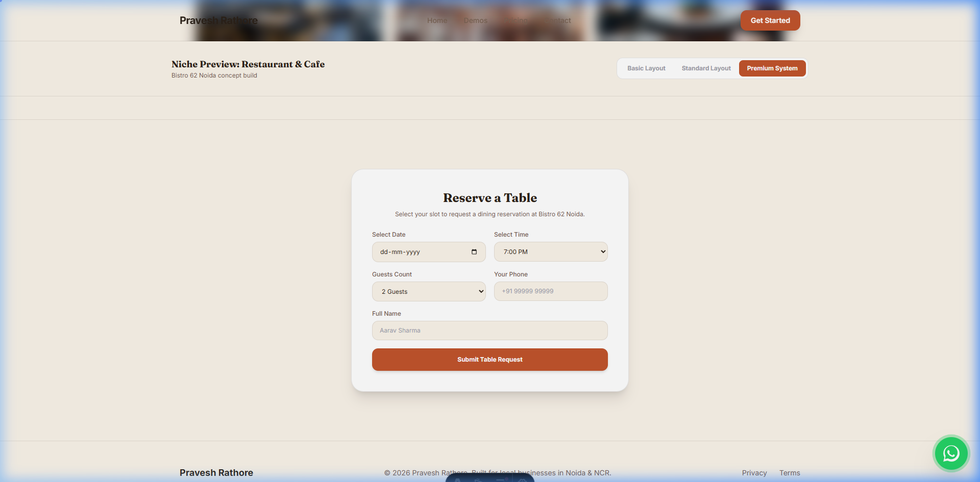Open Home in the top navigation
The width and height of the screenshot is (980, 482).
click(437, 20)
